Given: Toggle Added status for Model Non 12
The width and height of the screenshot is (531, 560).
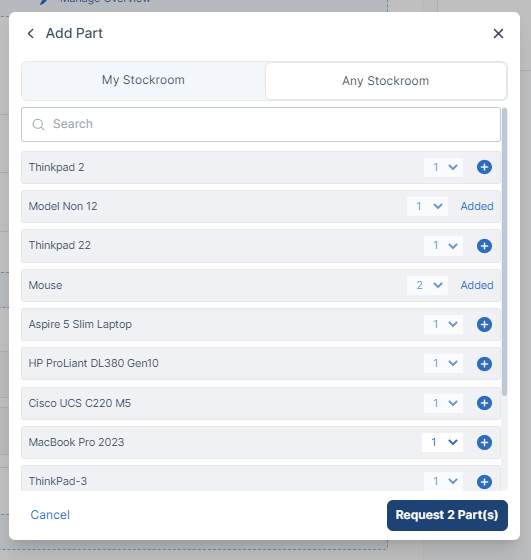Looking at the screenshot, I should (477, 206).
